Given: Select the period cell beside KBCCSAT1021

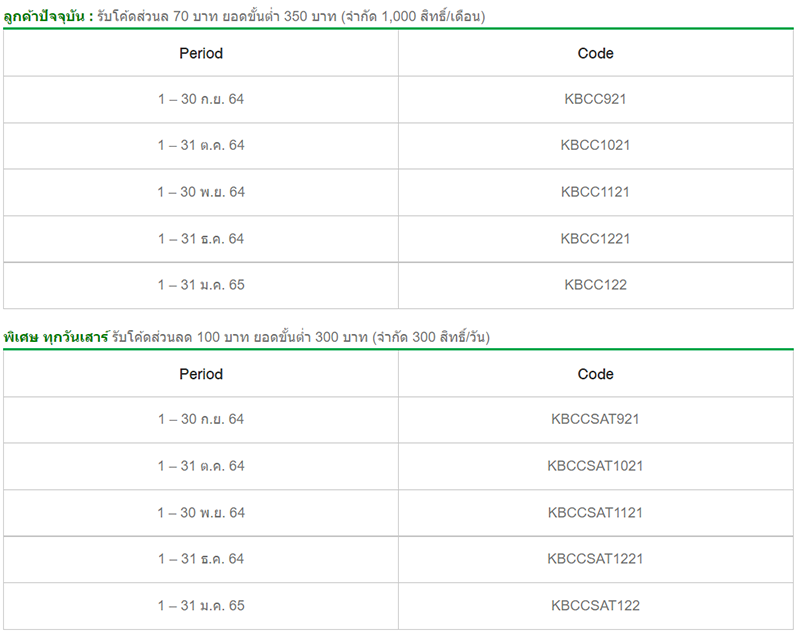Looking at the screenshot, I should pos(201,466).
